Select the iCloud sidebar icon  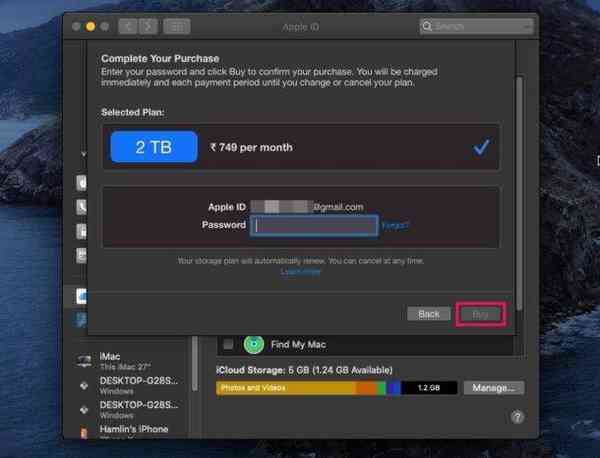tap(82, 296)
